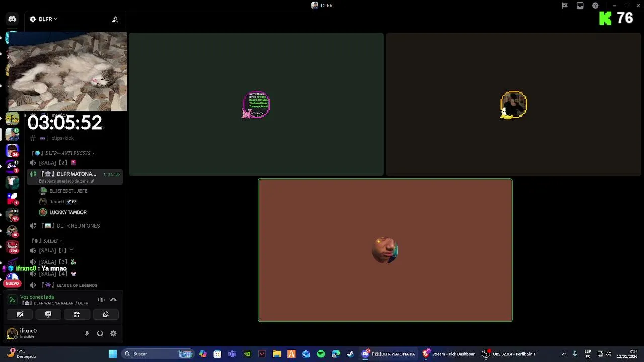Select the speaking participant orange tile
The image size is (644, 362).
click(x=385, y=250)
